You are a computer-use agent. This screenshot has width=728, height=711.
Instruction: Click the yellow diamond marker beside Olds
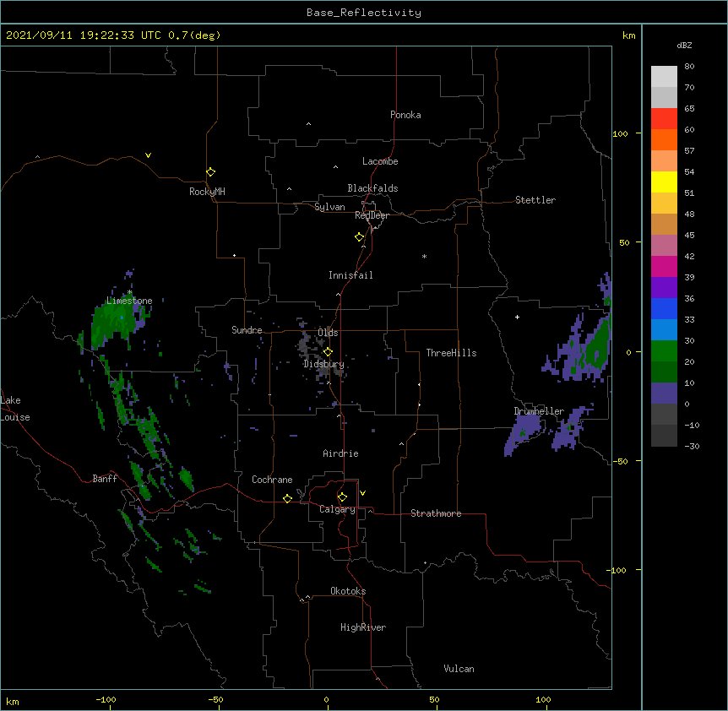click(x=329, y=352)
